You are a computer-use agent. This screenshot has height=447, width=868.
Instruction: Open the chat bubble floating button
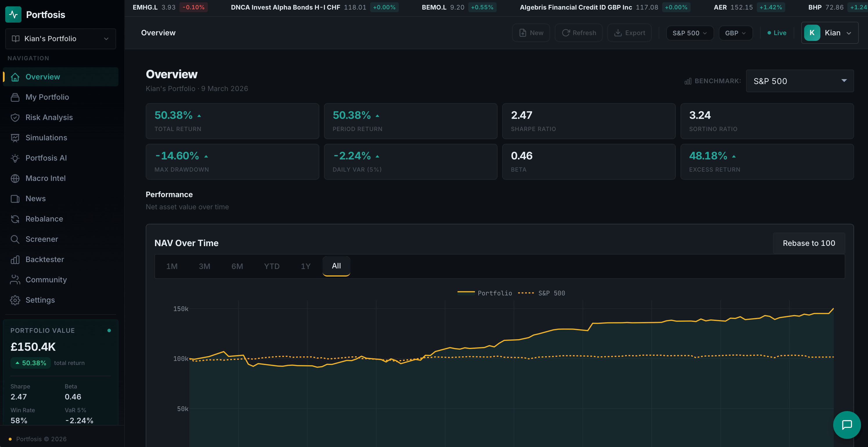click(x=847, y=425)
